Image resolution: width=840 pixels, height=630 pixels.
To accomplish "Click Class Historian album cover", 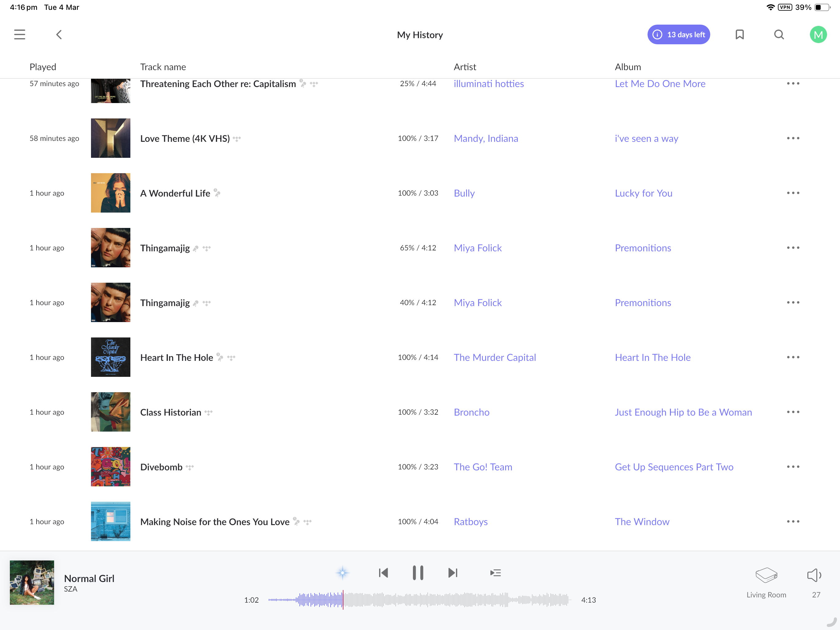I will (x=110, y=412).
